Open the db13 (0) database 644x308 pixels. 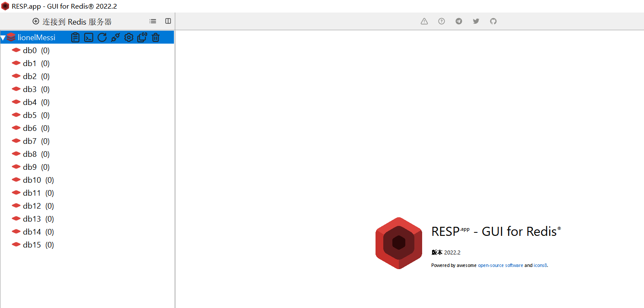33,219
